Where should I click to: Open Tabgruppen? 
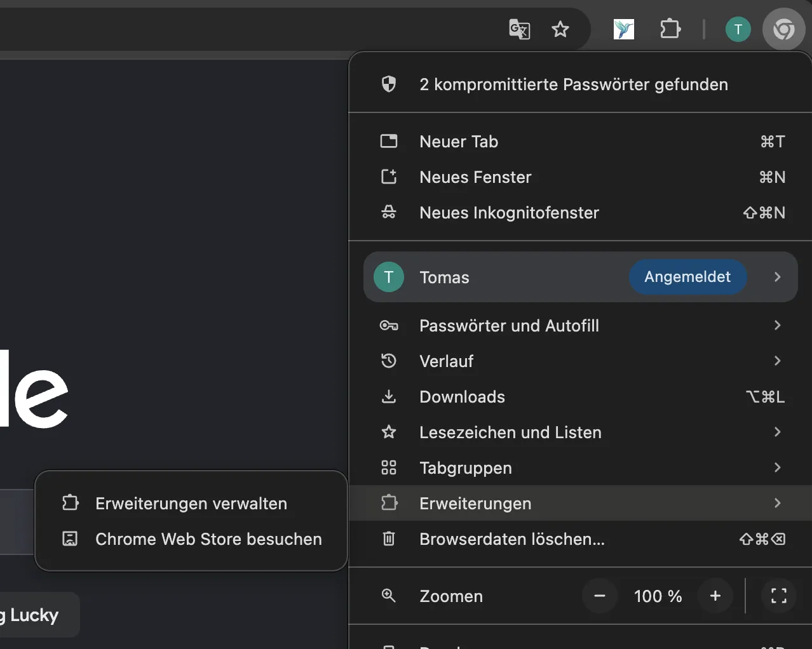(x=580, y=468)
